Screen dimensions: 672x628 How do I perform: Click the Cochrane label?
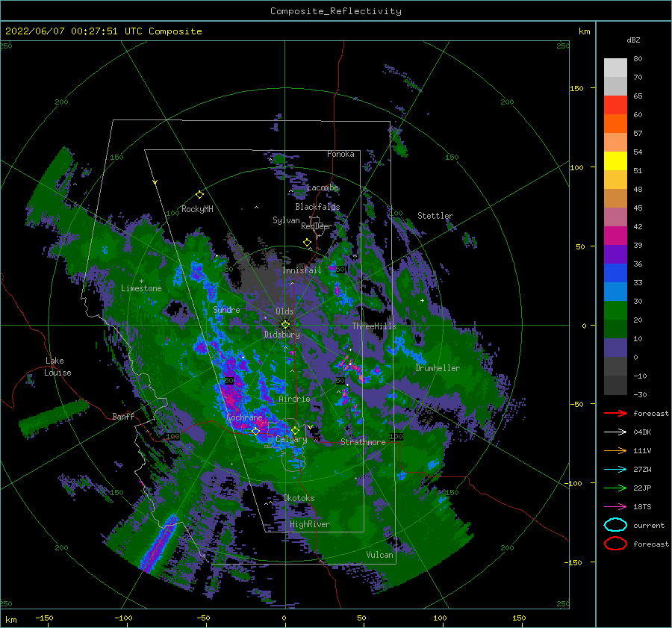point(244,417)
